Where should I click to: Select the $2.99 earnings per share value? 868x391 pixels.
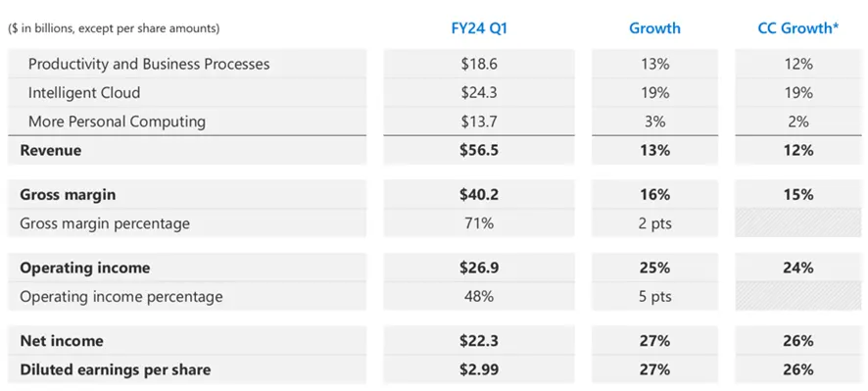(x=479, y=369)
